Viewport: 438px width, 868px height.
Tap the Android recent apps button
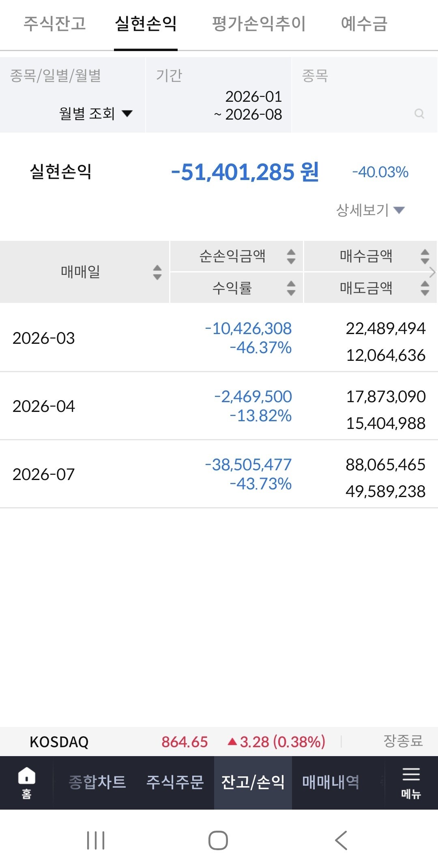tap(96, 840)
